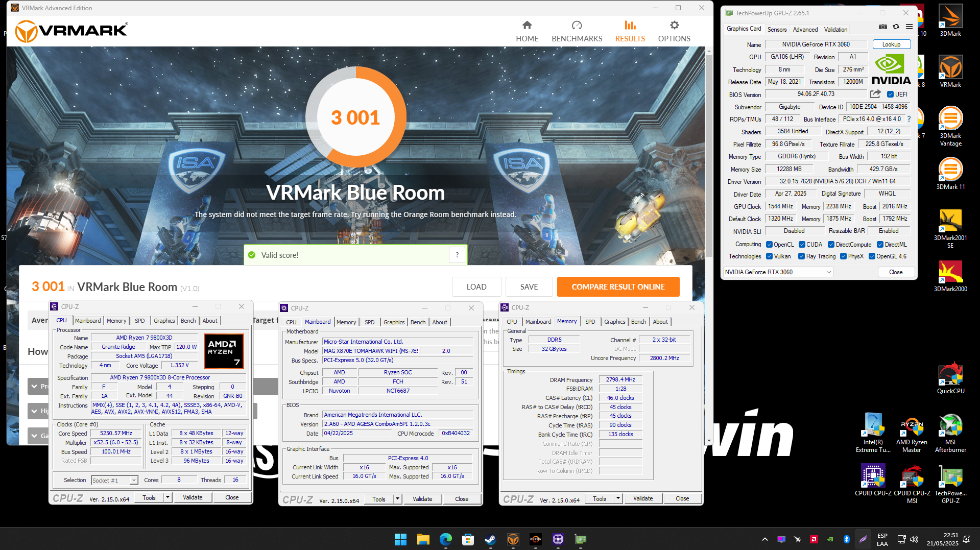The image size is (980, 550).
Task: Click the CPU-Z Core Speed value "5250.57 MHz"
Action: pyautogui.click(x=116, y=433)
